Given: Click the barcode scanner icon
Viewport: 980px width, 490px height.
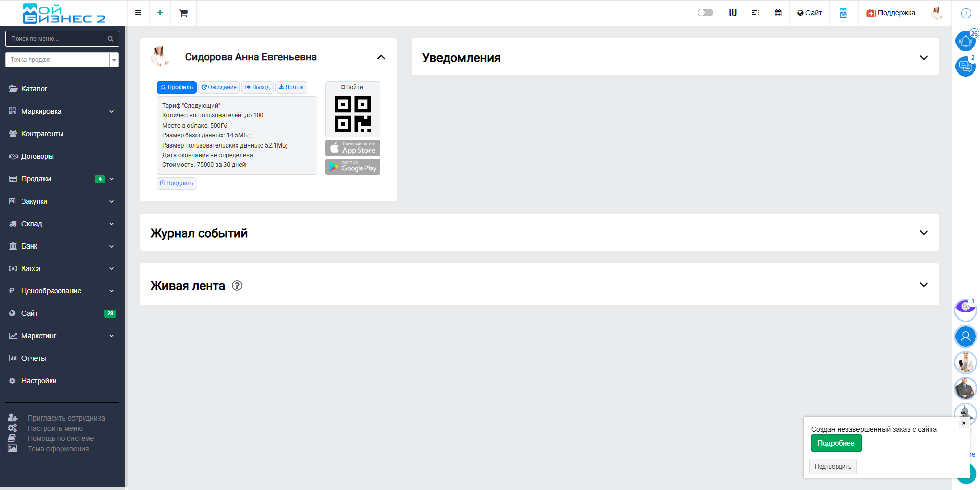Looking at the screenshot, I should [x=732, y=13].
